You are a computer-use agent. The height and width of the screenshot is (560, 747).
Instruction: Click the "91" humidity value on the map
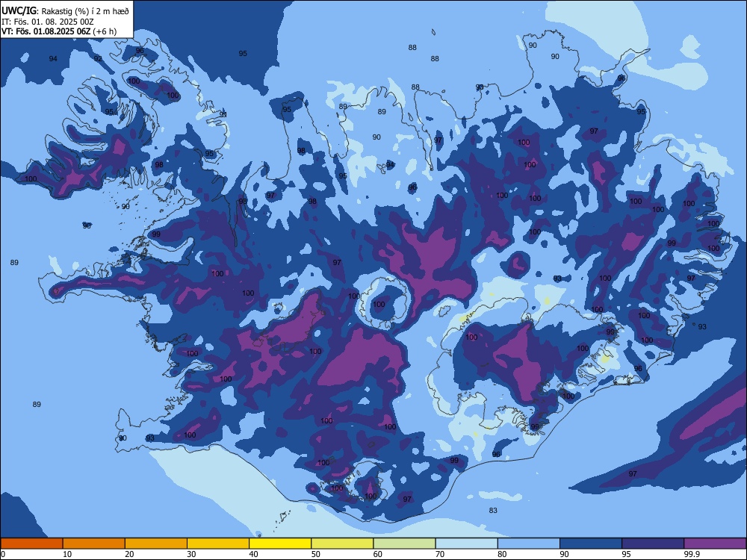223,114
